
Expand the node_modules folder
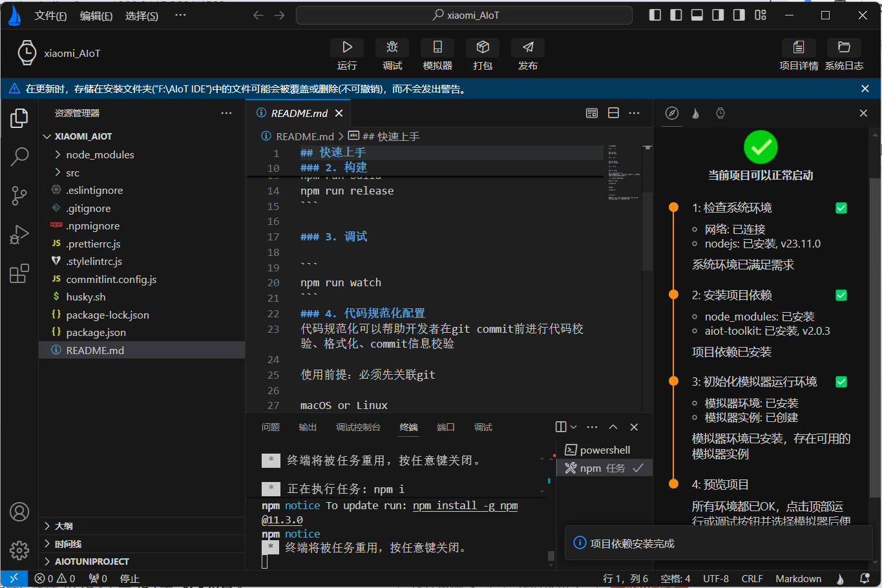[x=142, y=154]
